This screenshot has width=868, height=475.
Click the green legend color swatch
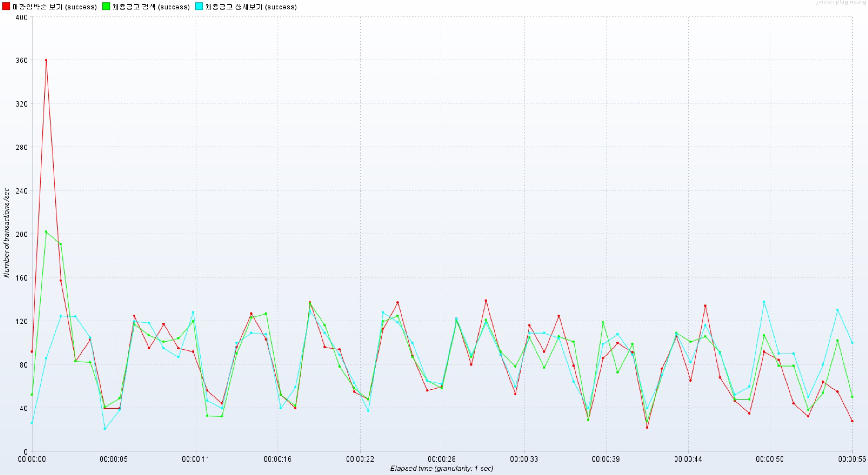106,7
